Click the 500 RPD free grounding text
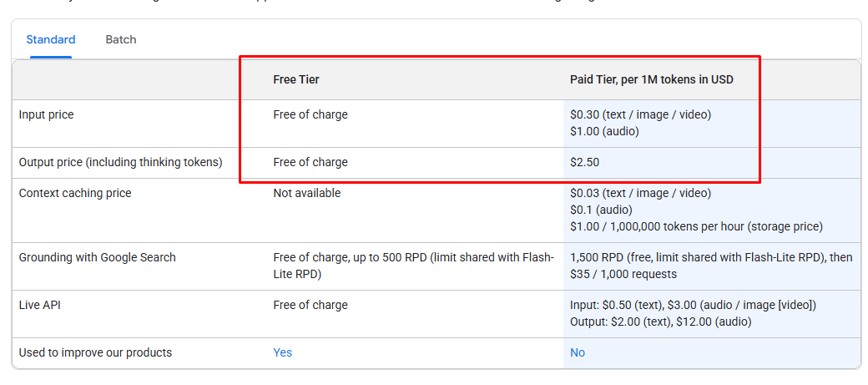868x385 pixels. pos(412,257)
